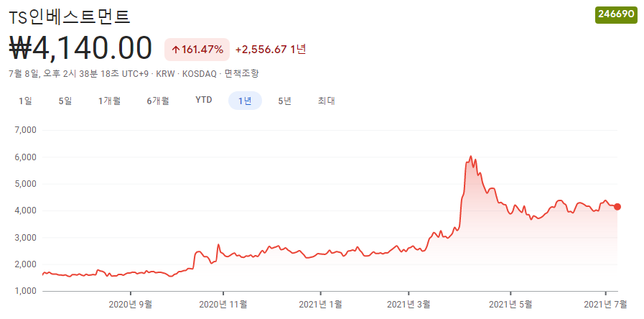
Task: Click the KOSDAQ exchange label
Action: pyautogui.click(x=200, y=73)
